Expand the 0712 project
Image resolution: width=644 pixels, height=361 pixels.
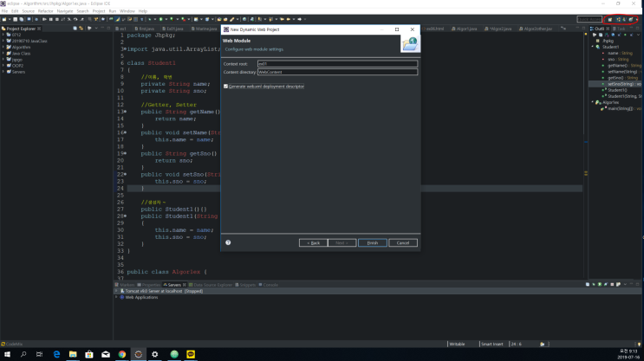(x=3, y=35)
